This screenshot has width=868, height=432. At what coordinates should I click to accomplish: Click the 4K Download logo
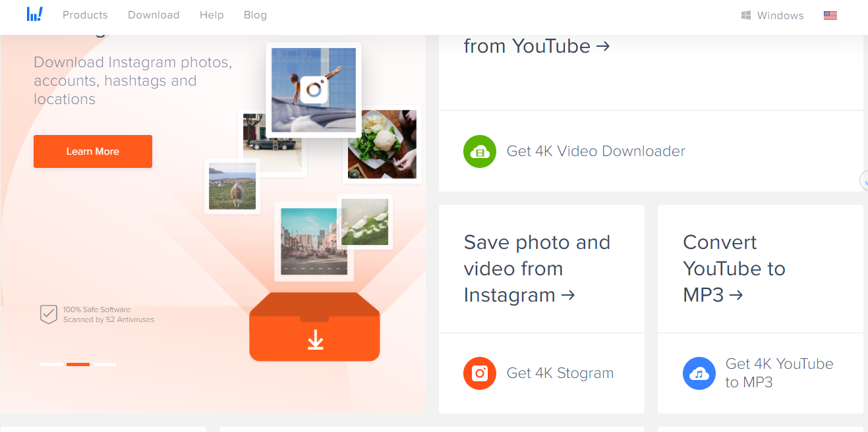(x=35, y=14)
